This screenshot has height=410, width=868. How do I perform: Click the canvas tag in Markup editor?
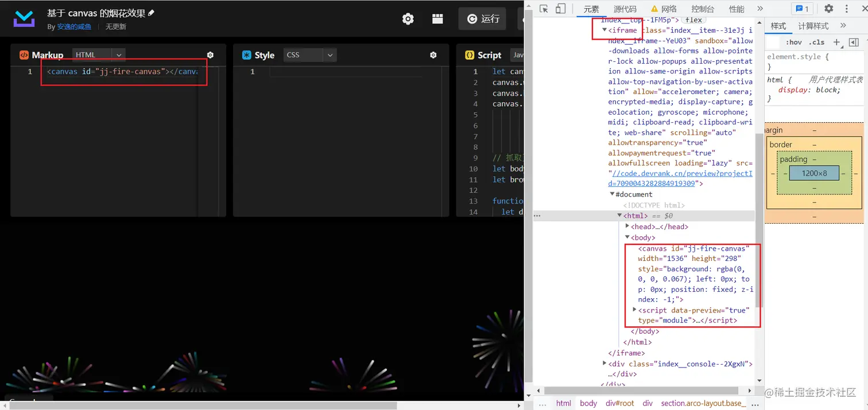coord(123,72)
